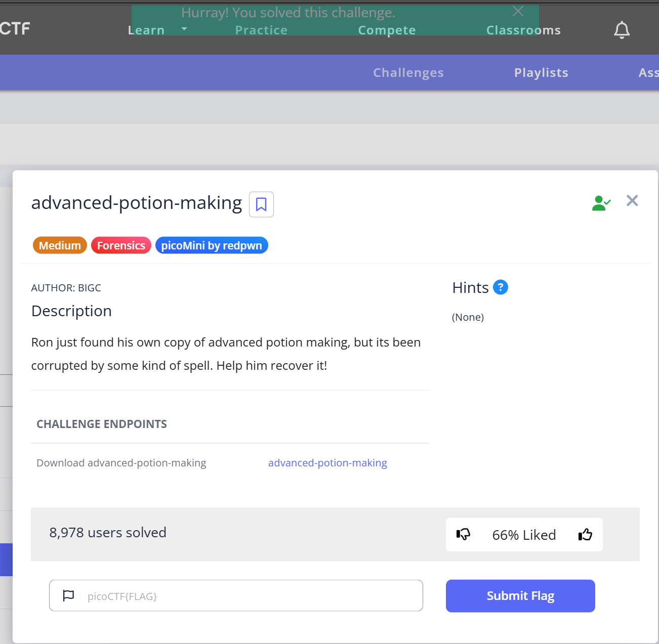Expand the Learn dropdown arrow
The width and height of the screenshot is (659, 644).
pyautogui.click(x=184, y=29)
